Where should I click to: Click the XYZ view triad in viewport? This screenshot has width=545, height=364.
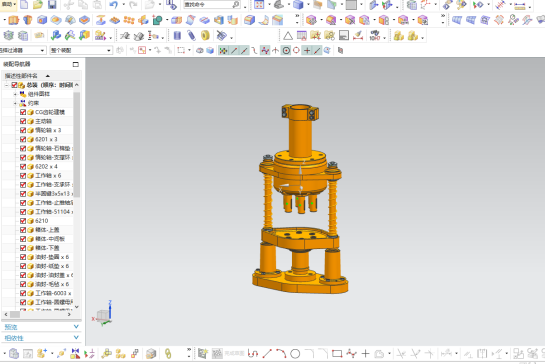click(x=103, y=314)
